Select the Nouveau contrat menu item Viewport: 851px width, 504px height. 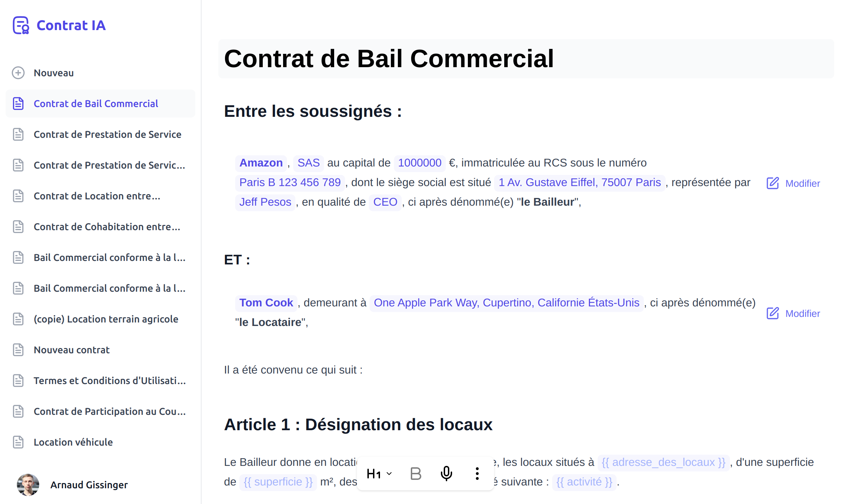coord(72,350)
